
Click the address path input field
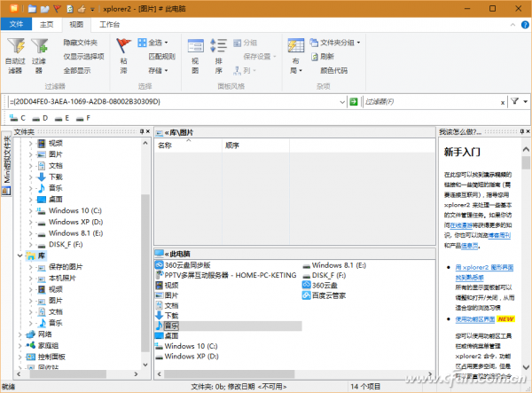click(174, 101)
